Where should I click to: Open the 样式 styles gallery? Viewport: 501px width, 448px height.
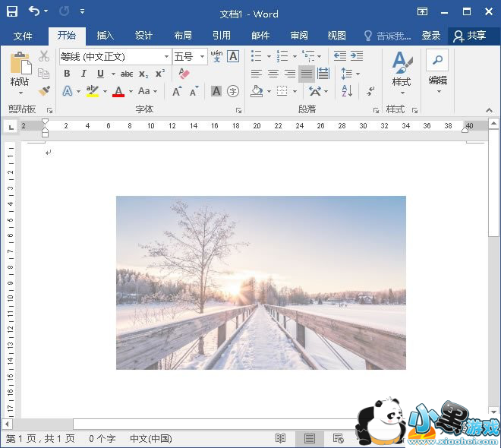pyautogui.click(x=402, y=74)
